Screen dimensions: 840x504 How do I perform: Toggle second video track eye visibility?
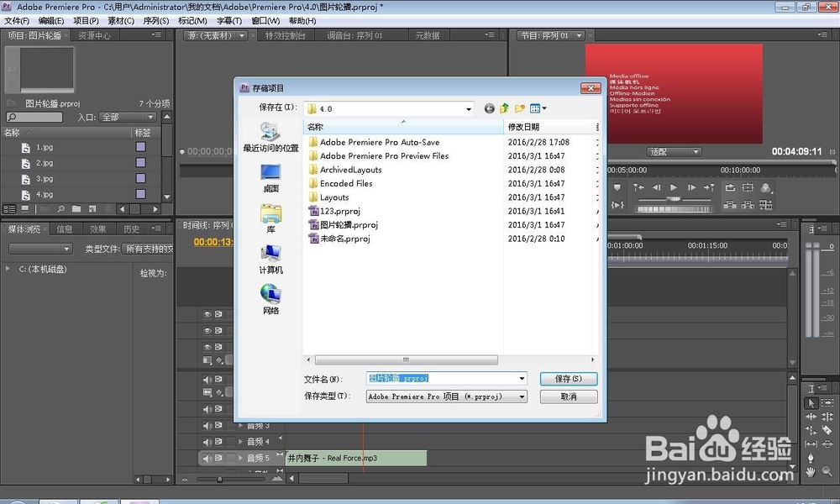(x=207, y=330)
